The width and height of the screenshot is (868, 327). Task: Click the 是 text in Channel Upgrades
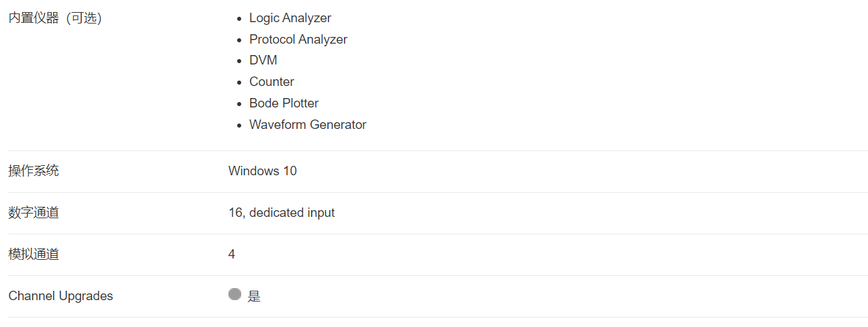tap(254, 296)
